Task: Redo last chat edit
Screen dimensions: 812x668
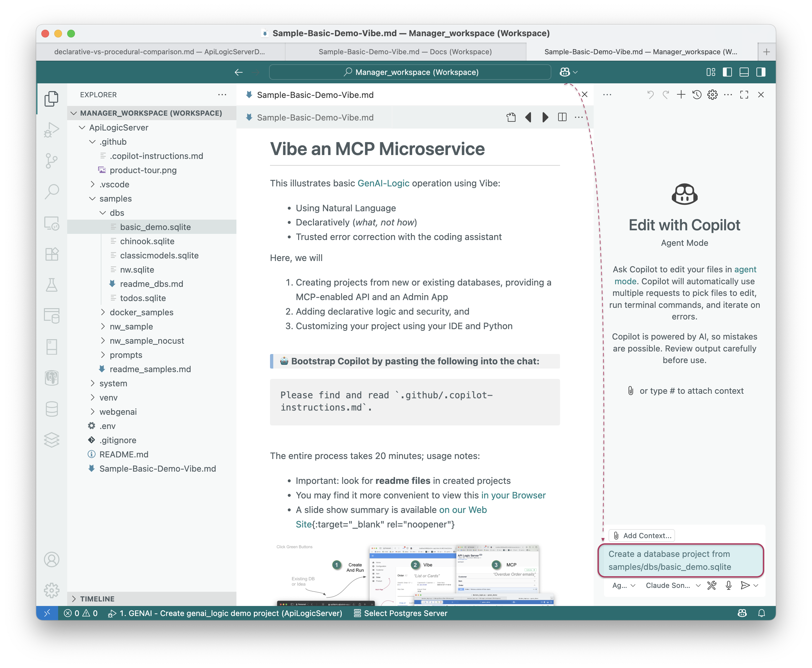Action: click(x=665, y=95)
